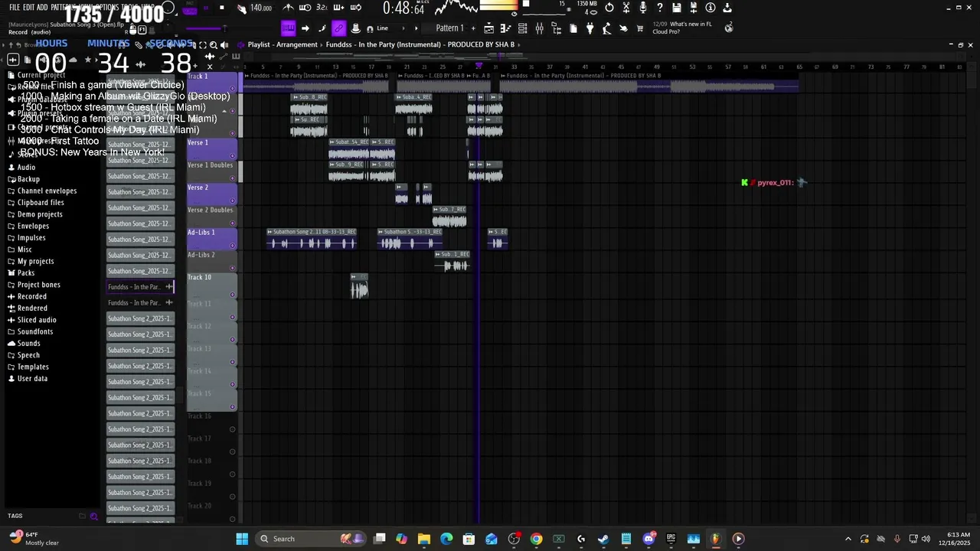980x551 pixels.
Task: Add a new pattern with plus button
Action: pos(472,28)
